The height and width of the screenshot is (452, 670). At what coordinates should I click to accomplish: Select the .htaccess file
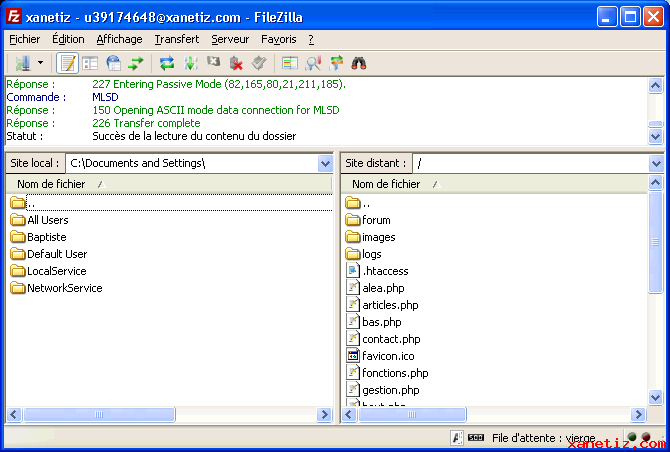(377, 271)
